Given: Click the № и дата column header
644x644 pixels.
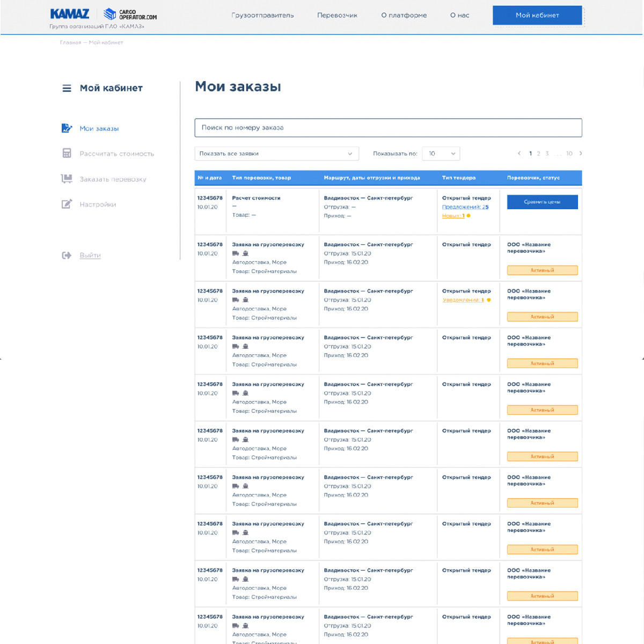Looking at the screenshot, I should point(209,178).
